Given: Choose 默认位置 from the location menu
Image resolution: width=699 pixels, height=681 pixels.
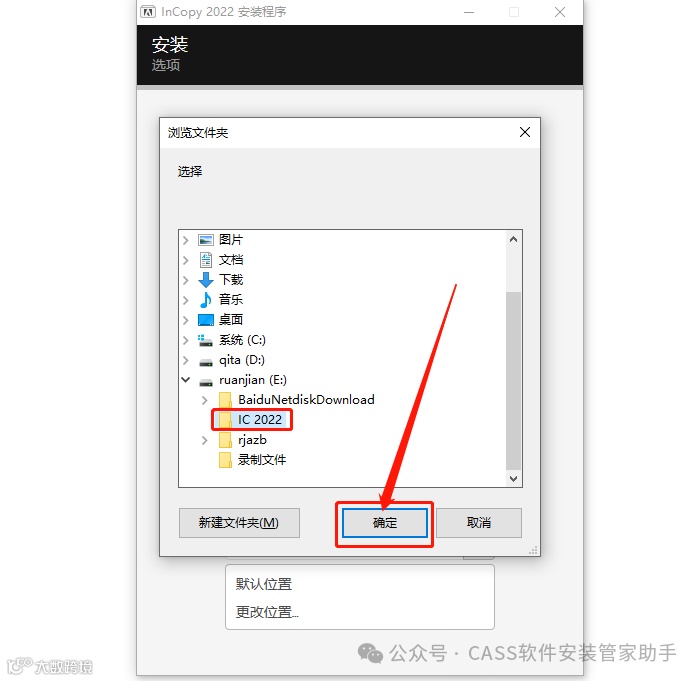Looking at the screenshot, I should point(263,584).
